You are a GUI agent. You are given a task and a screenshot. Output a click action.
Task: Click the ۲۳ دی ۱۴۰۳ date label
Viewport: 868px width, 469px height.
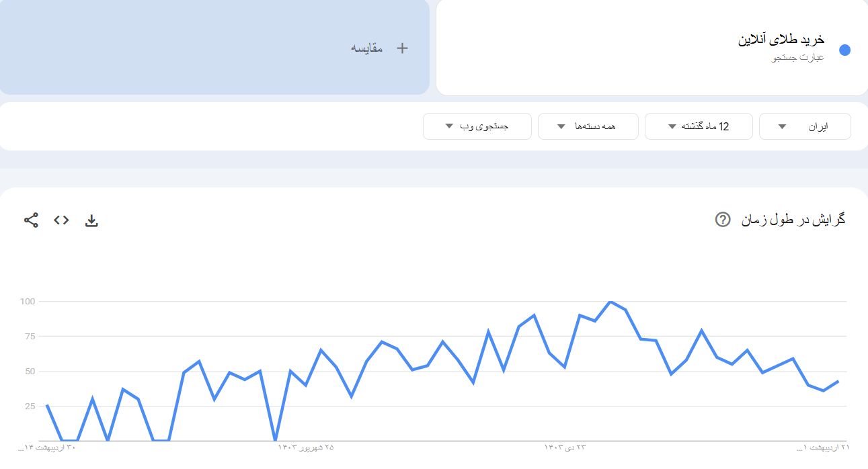click(x=565, y=447)
